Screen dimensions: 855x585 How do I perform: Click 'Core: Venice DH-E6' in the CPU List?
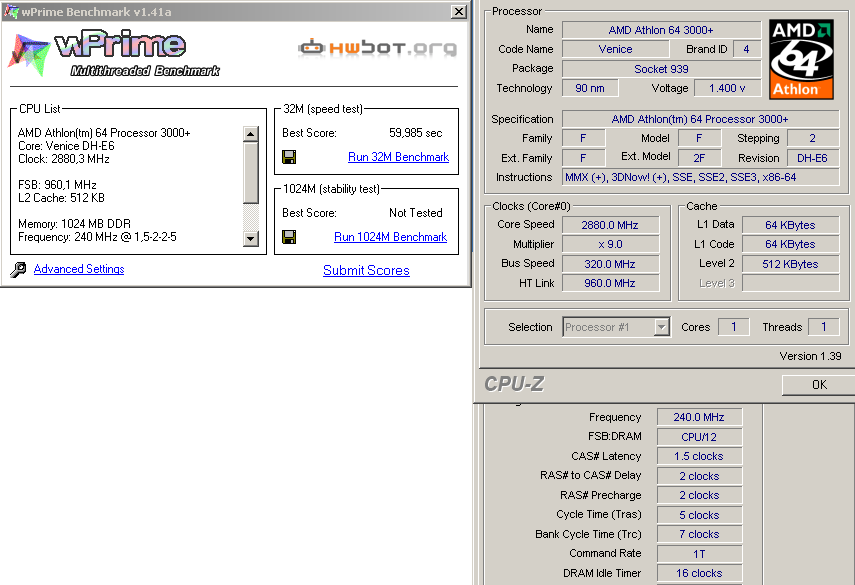(66, 146)
